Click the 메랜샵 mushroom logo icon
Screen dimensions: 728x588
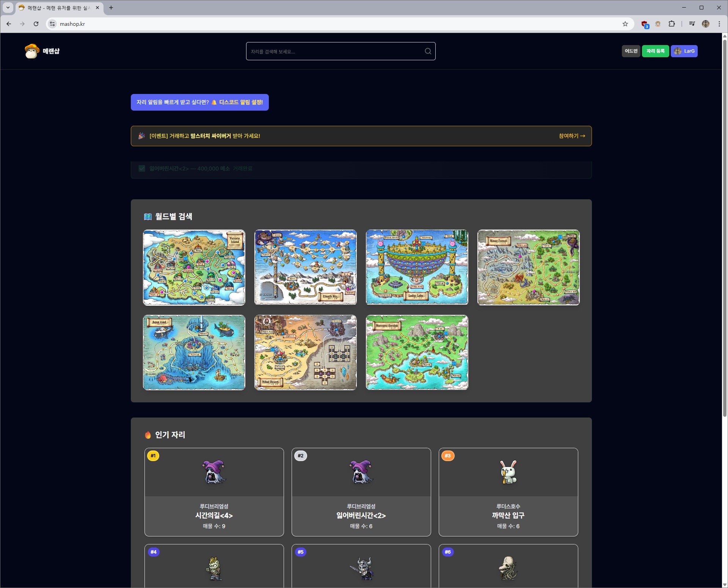pos(32,51)
